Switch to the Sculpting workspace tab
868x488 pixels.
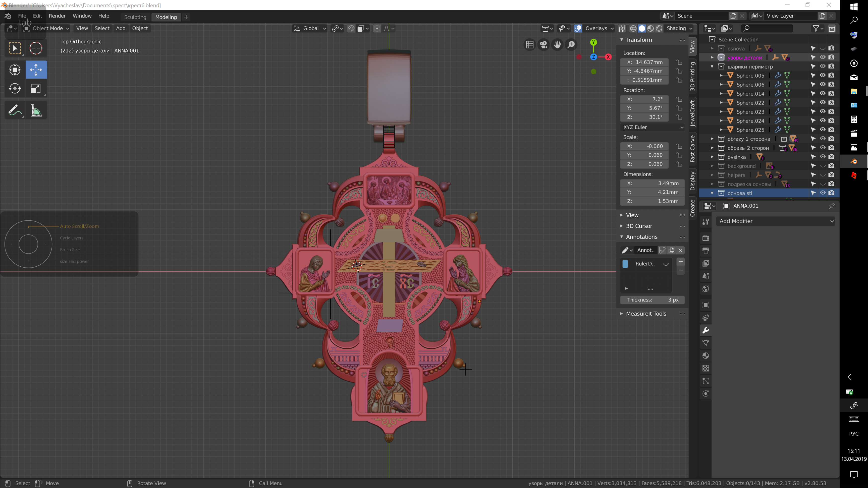[135, 17]
